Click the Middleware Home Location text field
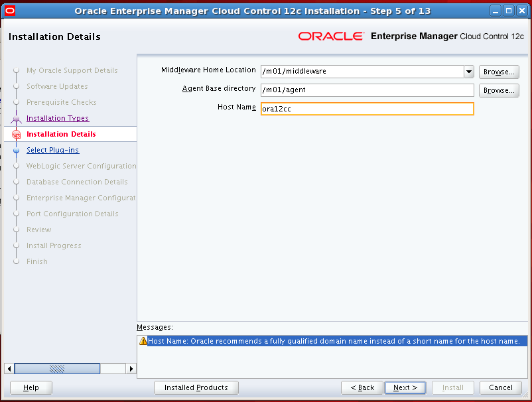 pos(362,72)
